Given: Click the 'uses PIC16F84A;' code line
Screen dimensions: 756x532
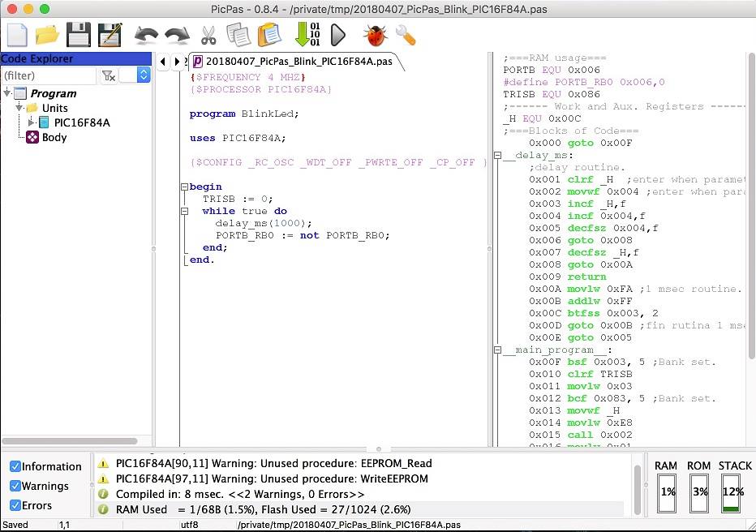Looking at the screenshot, I should (x=237, y=139).
